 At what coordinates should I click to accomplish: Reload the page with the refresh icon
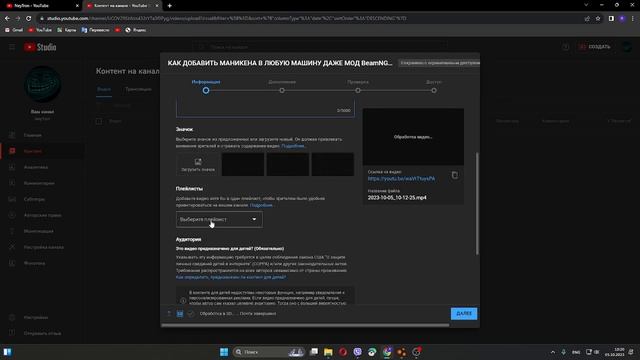(29, 18)
